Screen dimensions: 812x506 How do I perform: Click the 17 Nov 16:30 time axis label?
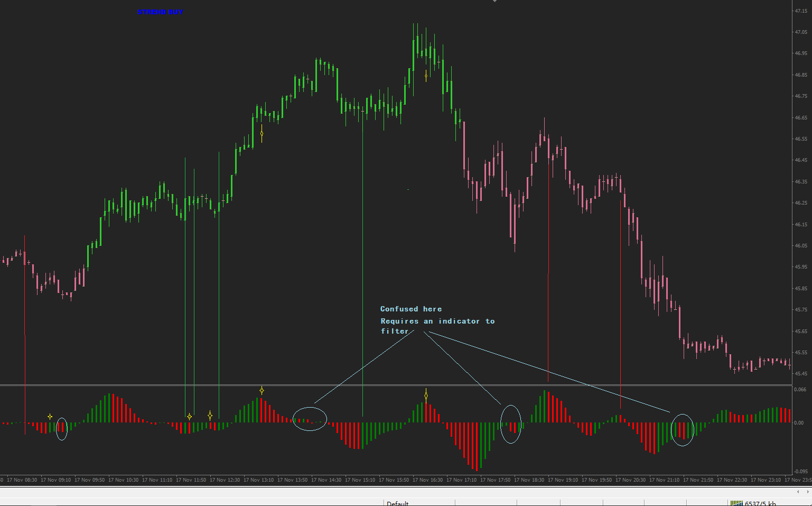(x=427, y=480)
